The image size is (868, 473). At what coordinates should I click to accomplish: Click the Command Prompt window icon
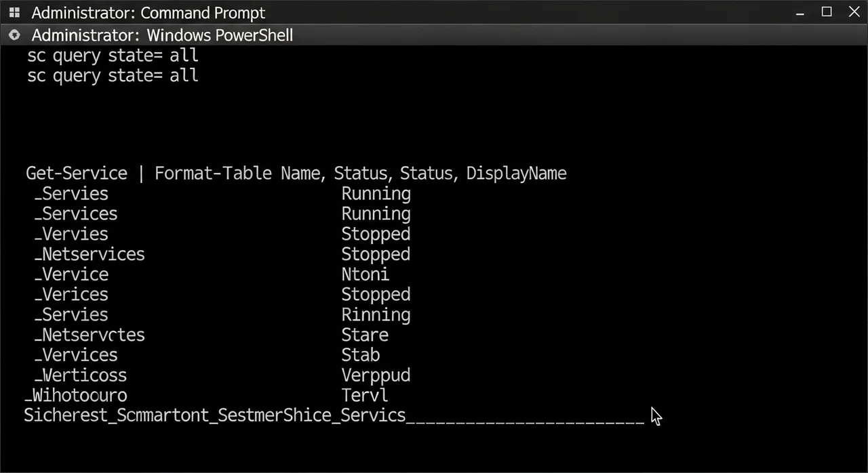pyautogui.click(x=14, y=13)
